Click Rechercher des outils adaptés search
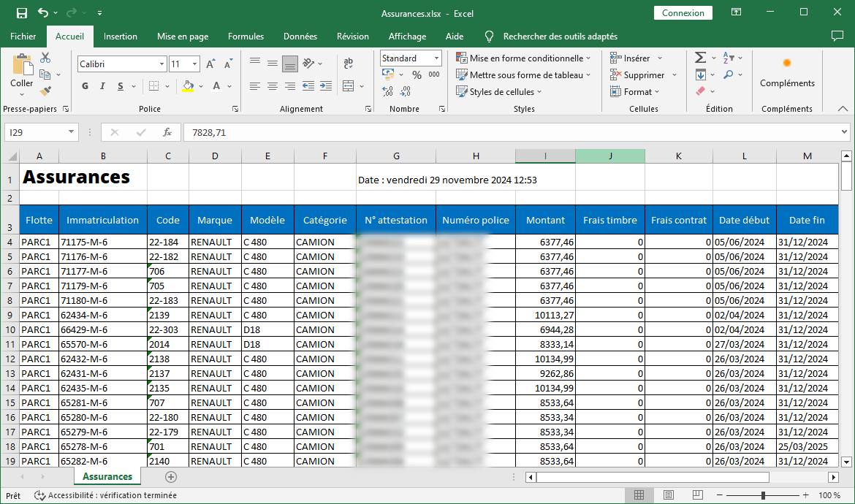 coord(560,37)
